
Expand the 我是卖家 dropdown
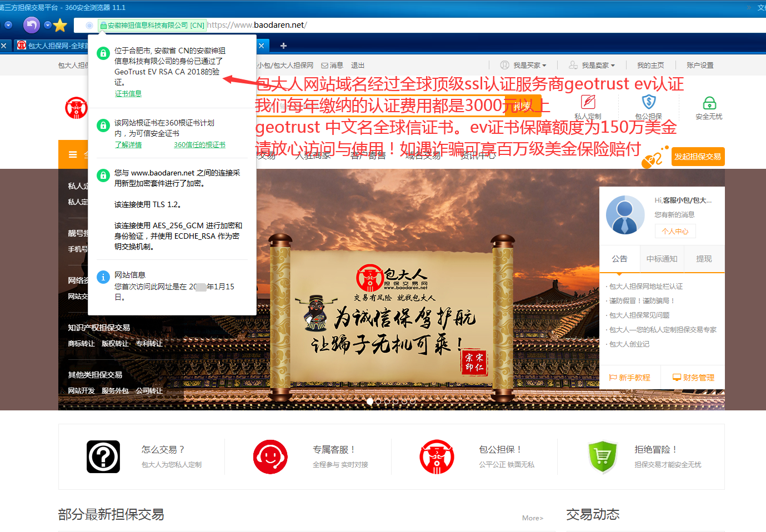coord(598,65)
